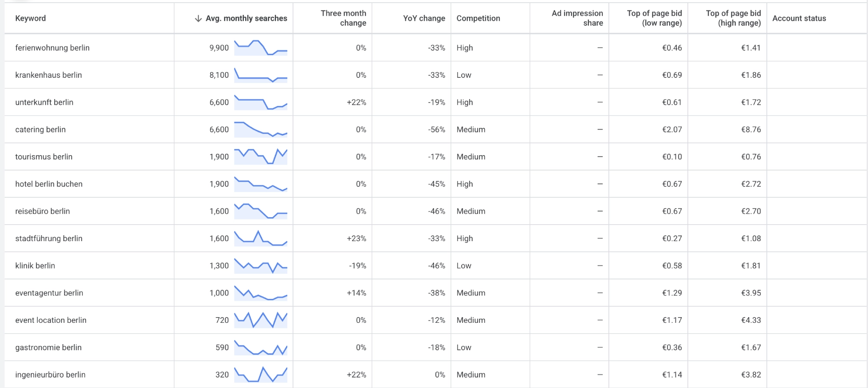View the krankenhaus berlin search trend chart
The width and height of the screenshot is (868, 388).
pos(261,75)
